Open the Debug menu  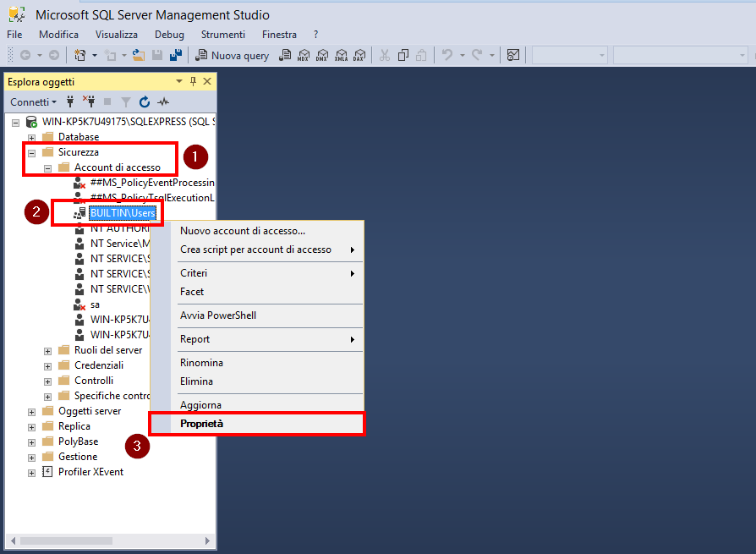169,35
